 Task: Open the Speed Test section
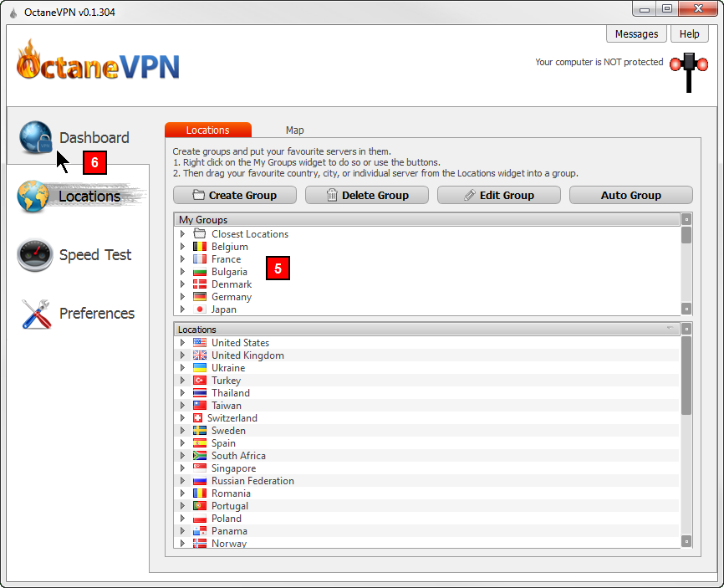tap(95, 255)
